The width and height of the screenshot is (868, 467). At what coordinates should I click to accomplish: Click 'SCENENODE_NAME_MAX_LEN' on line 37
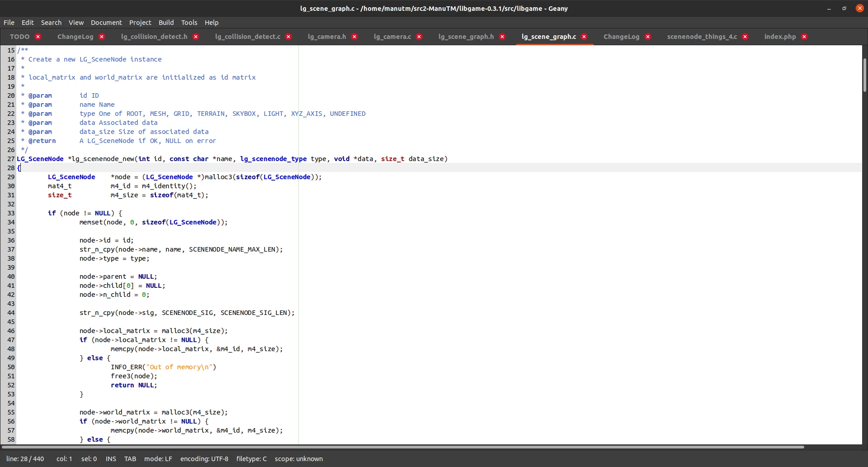(232, 249)
